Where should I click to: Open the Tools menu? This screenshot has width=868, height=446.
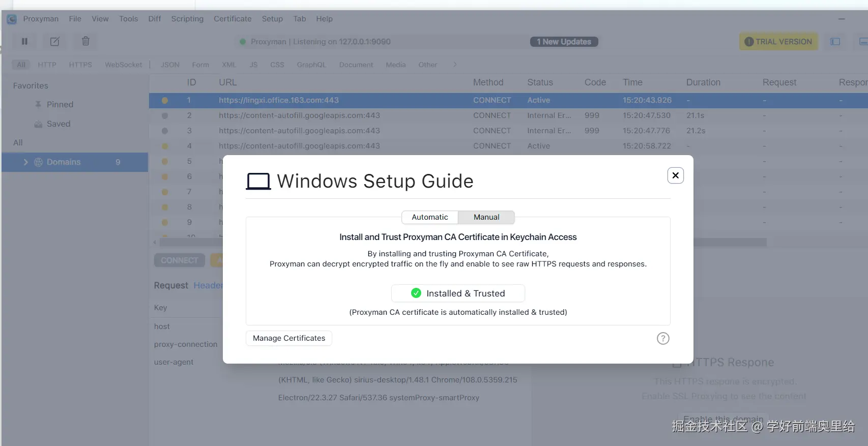[129, 19]
